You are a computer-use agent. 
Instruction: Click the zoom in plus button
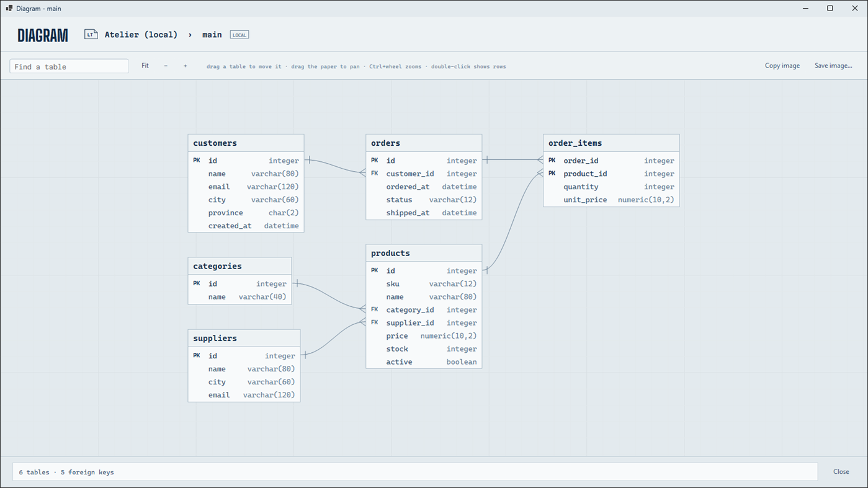185,66
